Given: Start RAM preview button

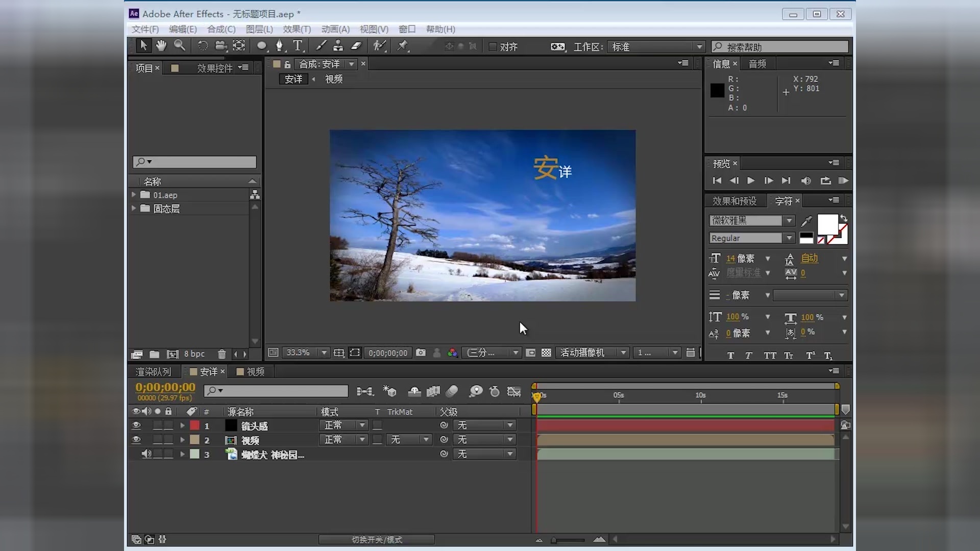Looking at the screenshot, I should (843, 181).
